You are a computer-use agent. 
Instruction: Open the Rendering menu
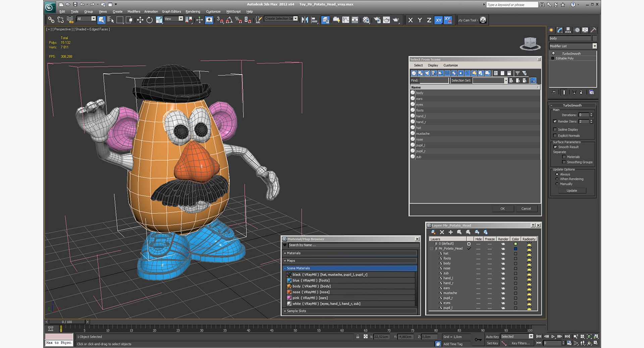pos(193,11)
